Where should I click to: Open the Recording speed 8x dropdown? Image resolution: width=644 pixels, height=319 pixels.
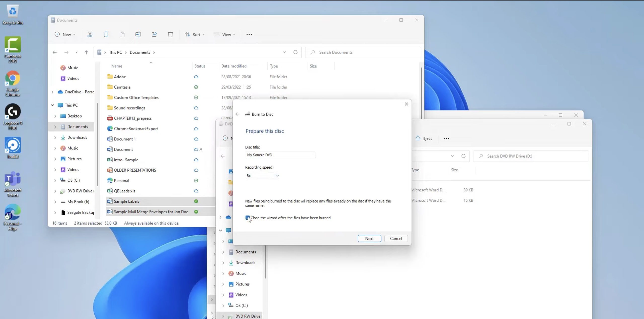tap(262, 176)
